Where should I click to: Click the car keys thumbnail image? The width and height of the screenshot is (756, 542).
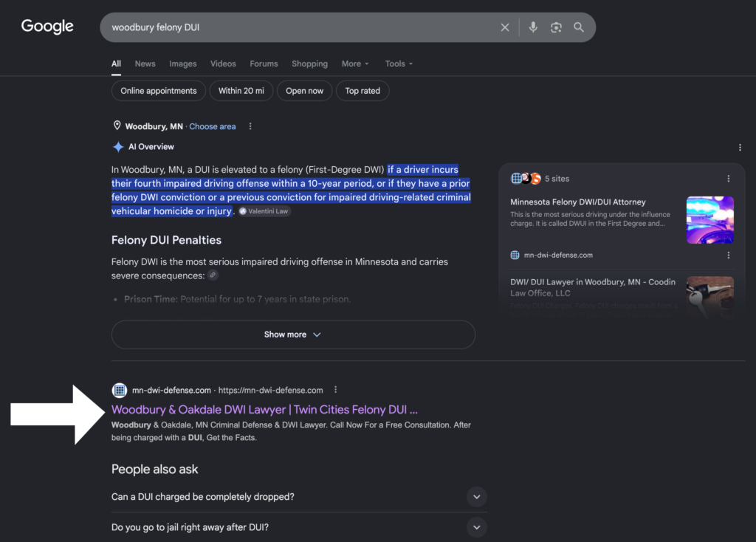[710, 297]
